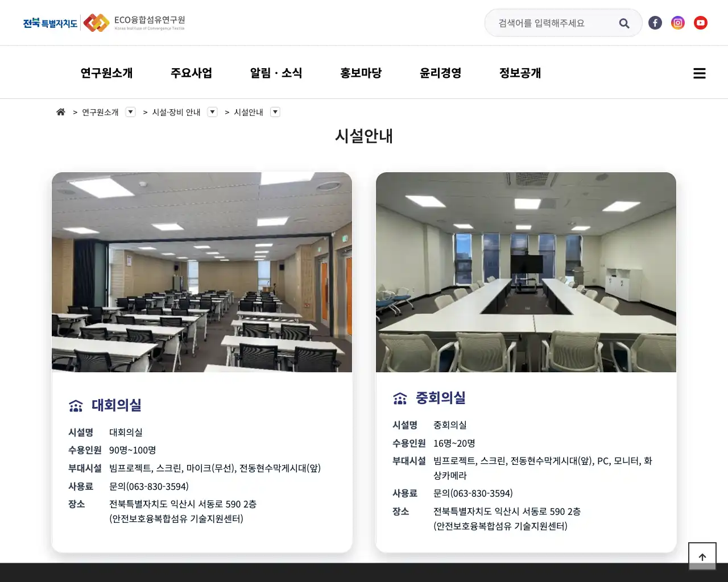Open the hamburger full menu
The height and width of the screenshot is (582, 728).
[700, 73]
